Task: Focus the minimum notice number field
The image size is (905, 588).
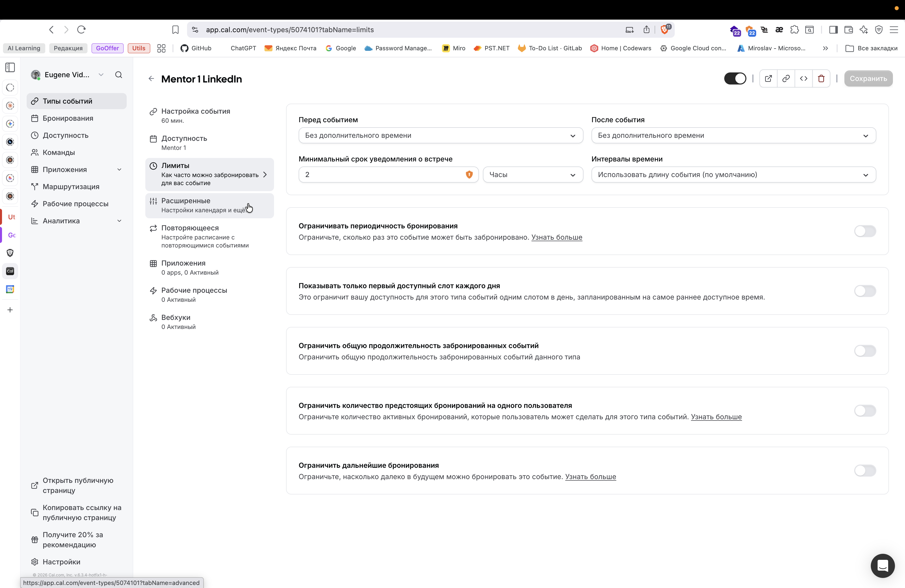Action: point(388,175)
